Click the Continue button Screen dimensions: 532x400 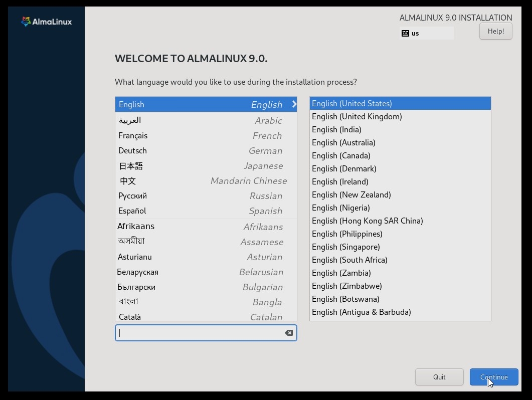(494, 377)
